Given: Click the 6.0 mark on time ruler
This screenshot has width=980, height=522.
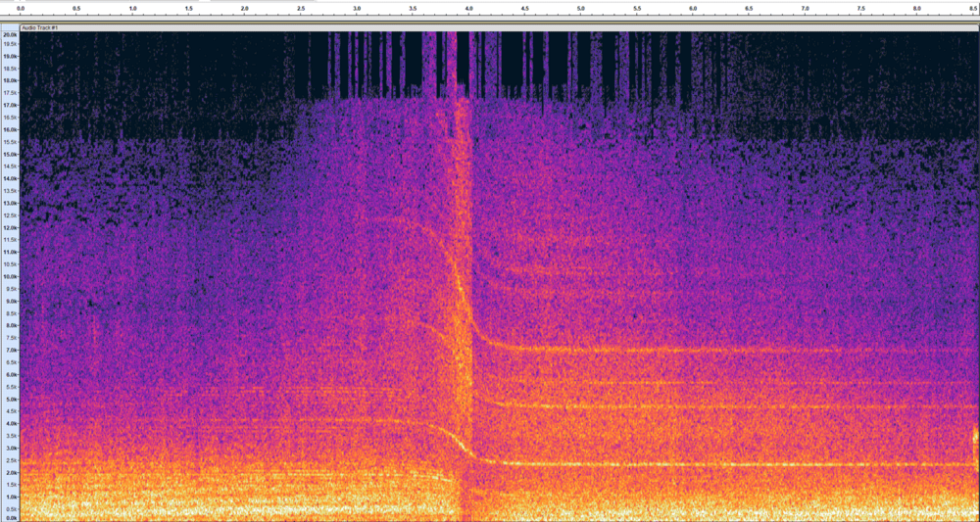Looking at the screenshot, I should [x=693, y=9].
